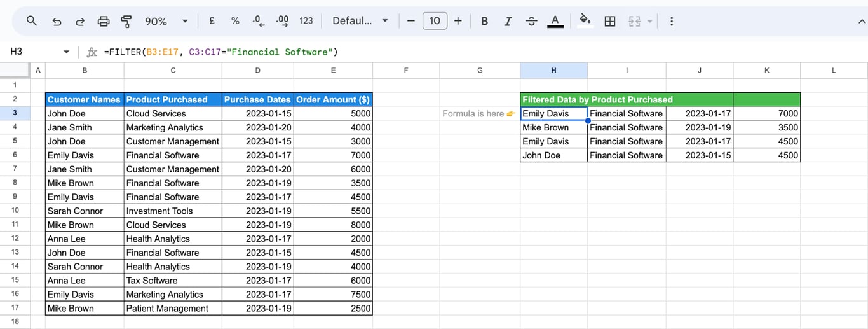The image size is (868, 329).
Task: Open the text color picker
Action: tap(555, 21)
